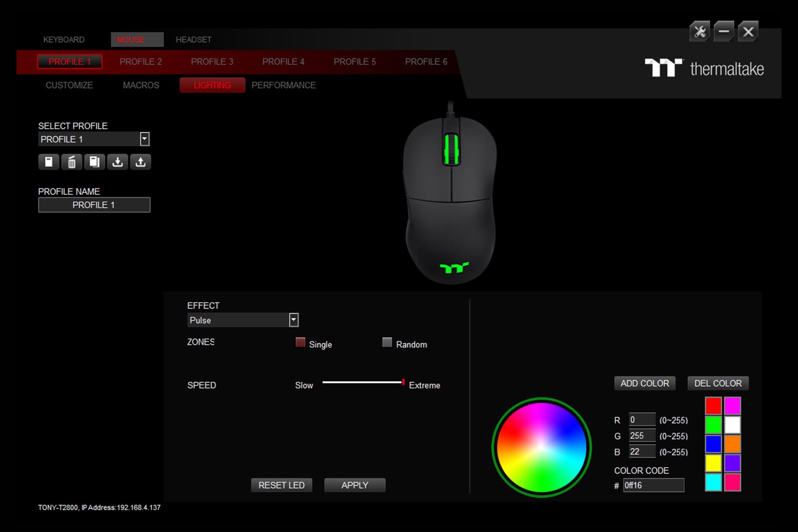Viewport: 798px width, 532px height.
Task: Choose the purple color swatch
Action: [x=732, y=463]
